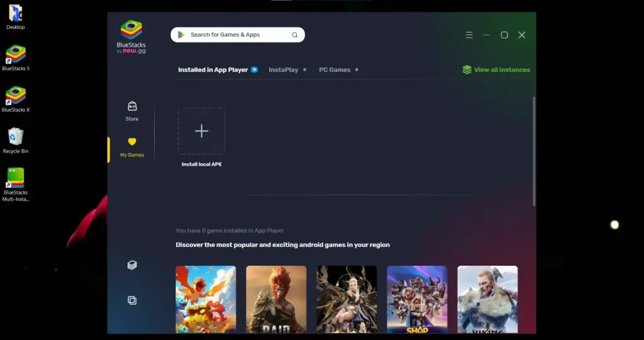Click the stacked layers icon in sidebar

(132, 265)
